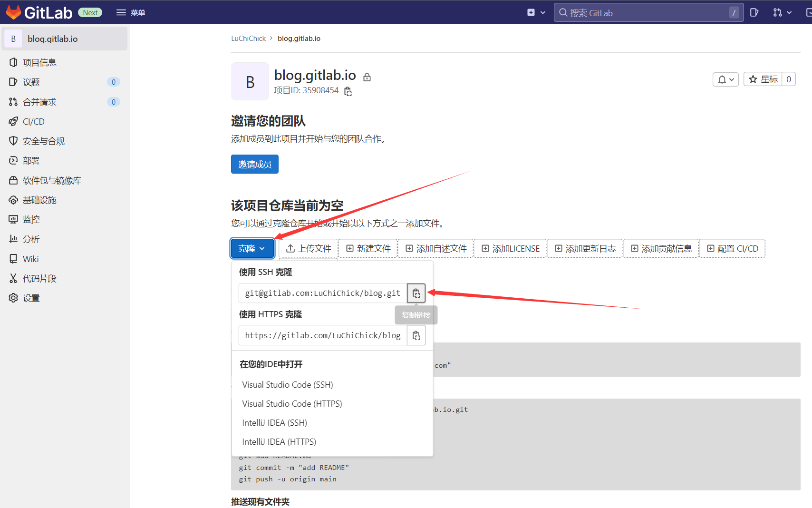Viewport: 812px width, 508px height.
Task: Click the 项目信息 sidebar icon
Action: (x=13, y=62)
